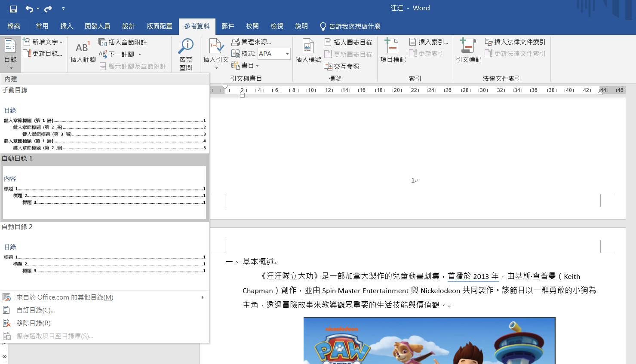Open 來自於 Office.com 的其他目錄 submenu
Image resolution: width=636 pixels, height=364 pixels.
(104, 297)
